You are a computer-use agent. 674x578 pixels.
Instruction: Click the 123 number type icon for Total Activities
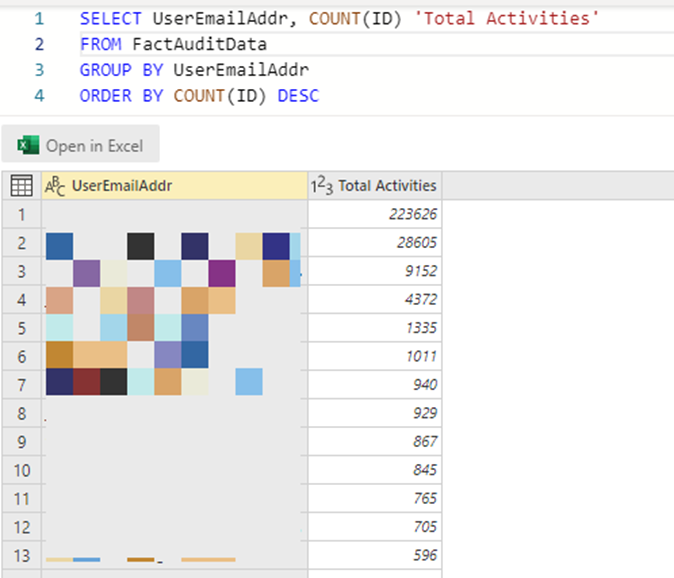point(322,186)
